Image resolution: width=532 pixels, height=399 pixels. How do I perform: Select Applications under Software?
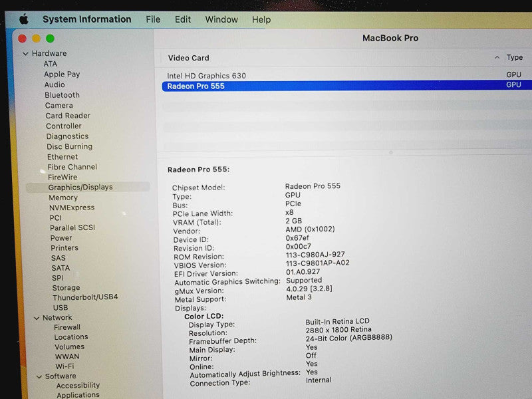[78, 395]
